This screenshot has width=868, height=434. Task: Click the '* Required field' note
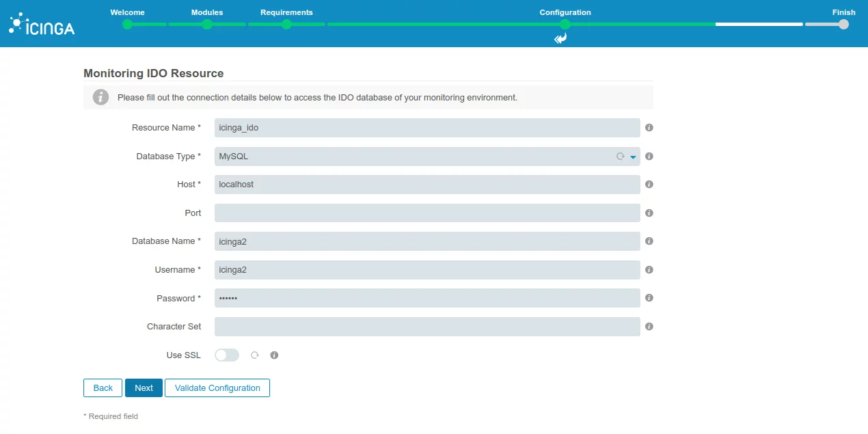point(111,416)
